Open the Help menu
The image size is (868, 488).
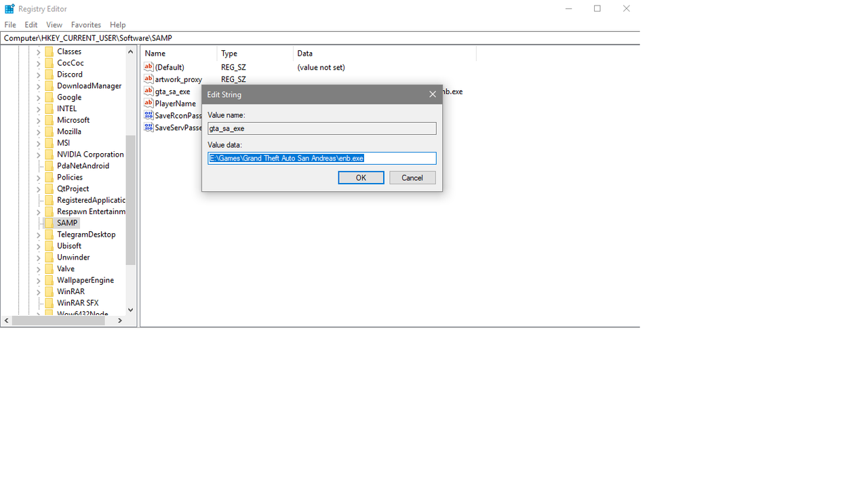tap(118, 24)
